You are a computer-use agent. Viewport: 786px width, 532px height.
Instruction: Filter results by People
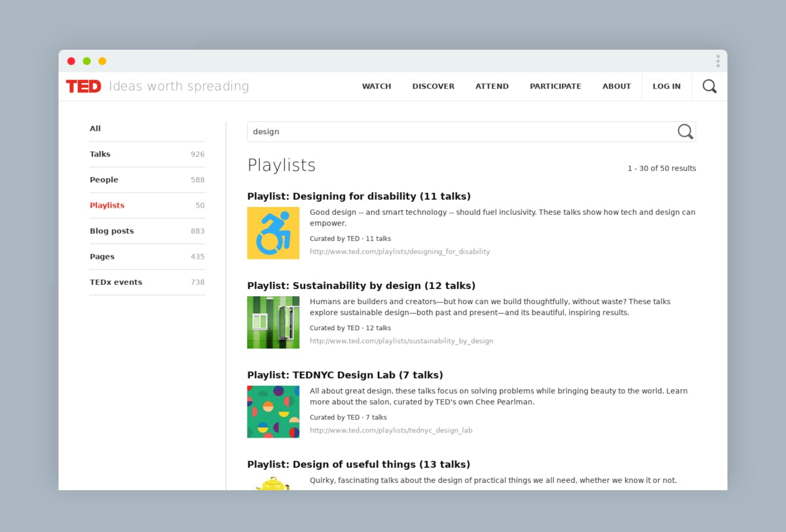click(147, 180)
